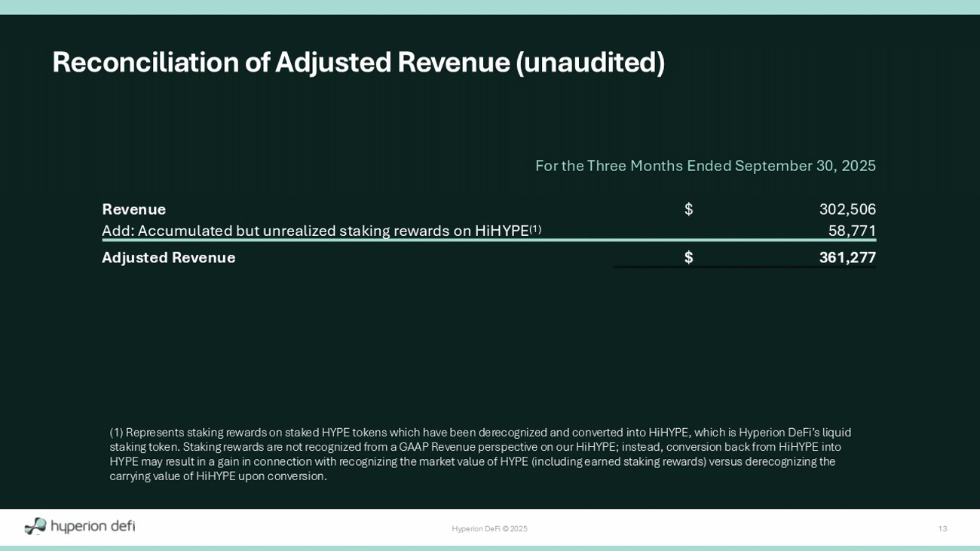Image resolution: width=980 pixels, height=551 pixels.
Task: Click the Hyperion DeFi logo icon
Action: pyautogui.click(x=35, y=526)
